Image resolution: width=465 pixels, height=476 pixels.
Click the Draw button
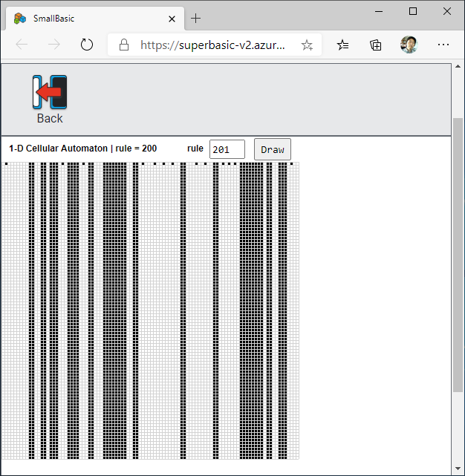pos(273,149)
